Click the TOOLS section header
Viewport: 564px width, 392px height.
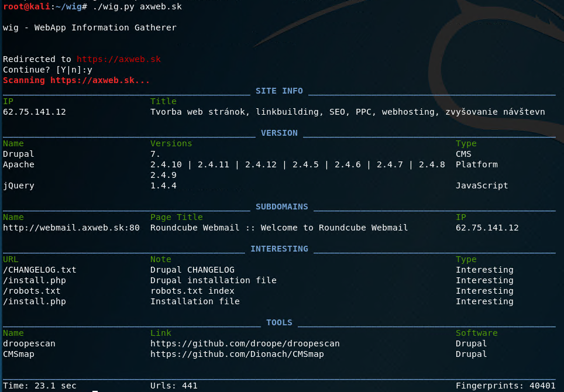279,322
